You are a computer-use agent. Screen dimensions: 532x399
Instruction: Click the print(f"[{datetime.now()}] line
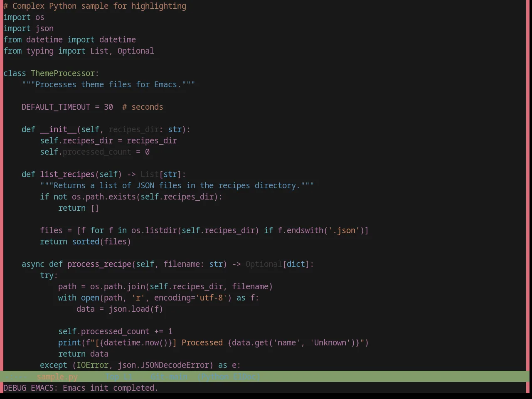pos(213,342)
